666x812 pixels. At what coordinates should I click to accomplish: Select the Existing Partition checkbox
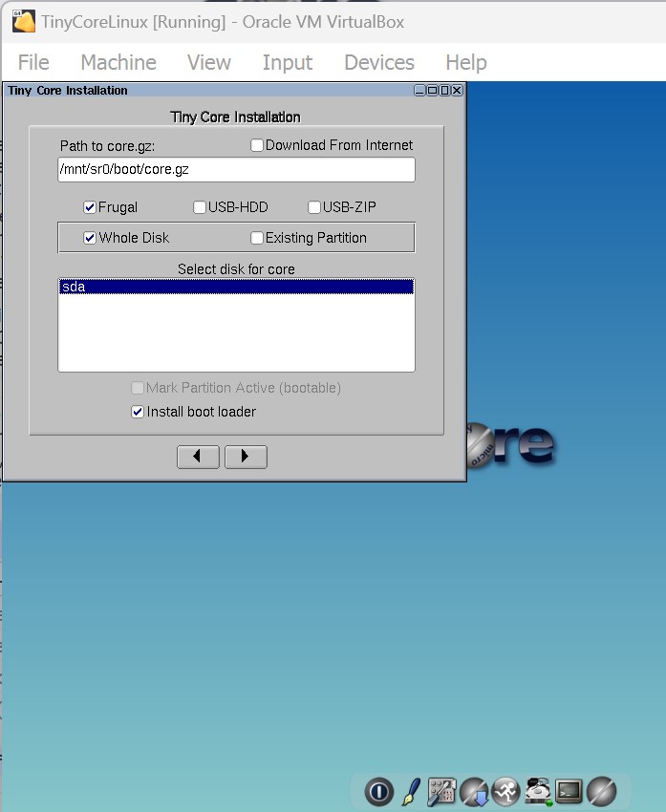click(256, 238)
